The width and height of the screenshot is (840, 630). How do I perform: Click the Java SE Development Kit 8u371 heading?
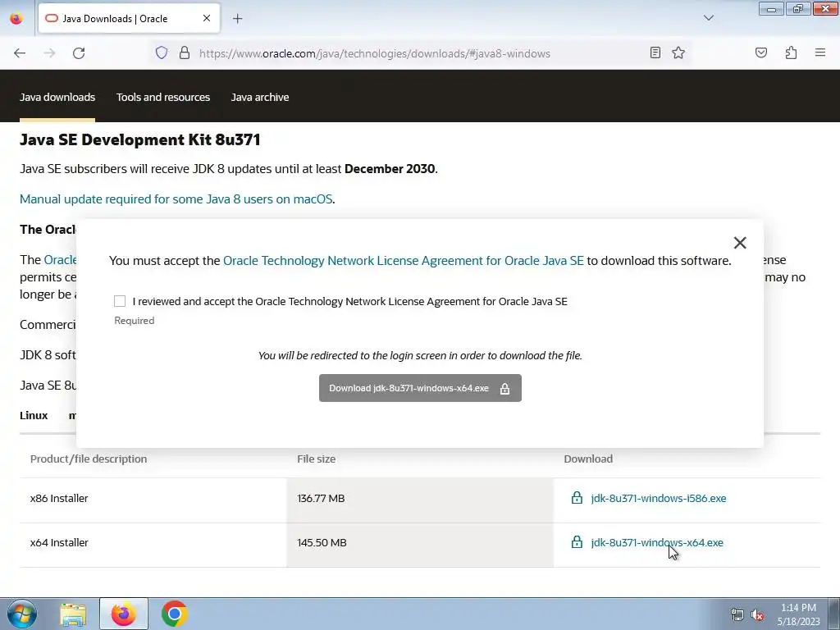point(139,139)
